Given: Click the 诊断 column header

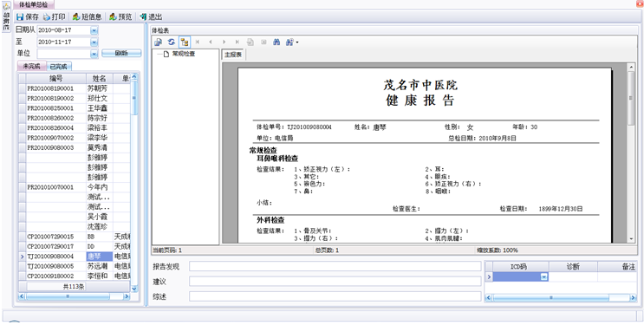Looking at the screenshot, I should coord(573,267).
